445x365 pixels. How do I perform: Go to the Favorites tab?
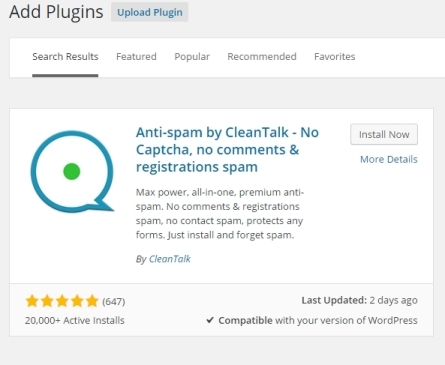pos(335,57)
